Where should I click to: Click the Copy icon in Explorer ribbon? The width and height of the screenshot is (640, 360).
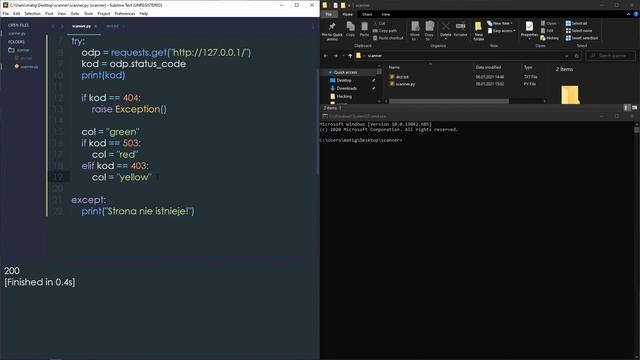point(350,29)
